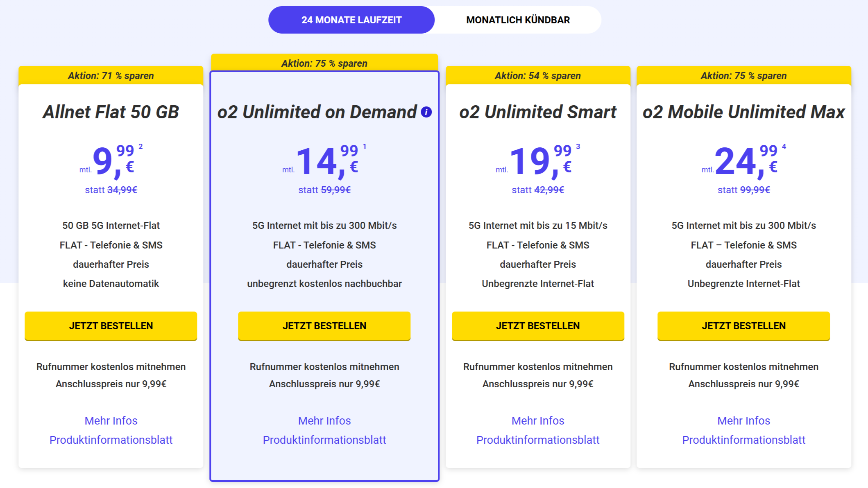Open Produktinformationsblatt for Allnet Flat 50 GB

click(x=111, y=440)
